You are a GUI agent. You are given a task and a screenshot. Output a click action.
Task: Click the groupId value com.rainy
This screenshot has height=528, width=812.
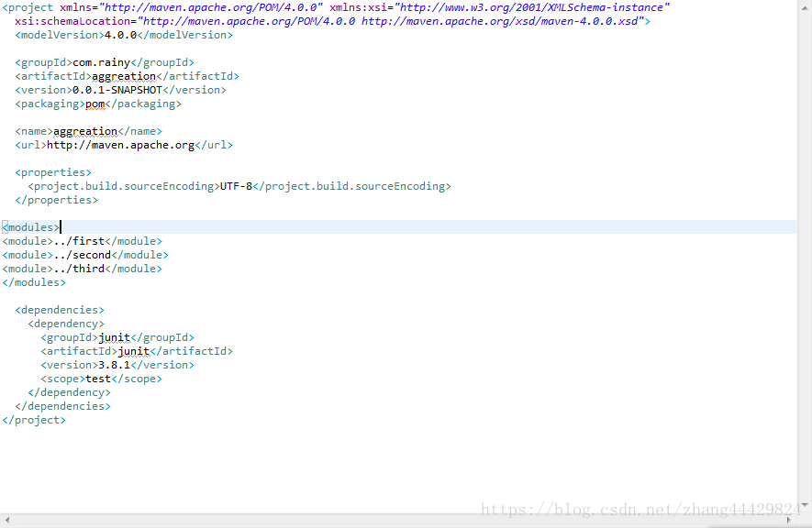(x=102, y=62)
